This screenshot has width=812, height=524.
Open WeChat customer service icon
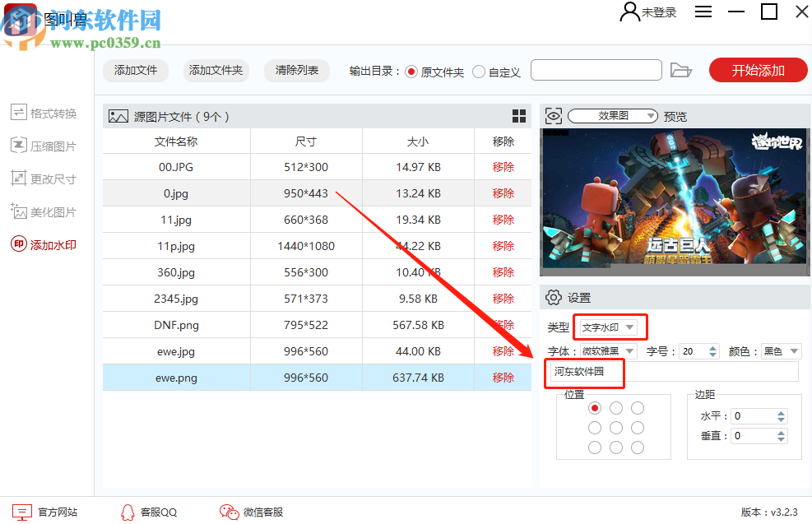coord(229,512)
